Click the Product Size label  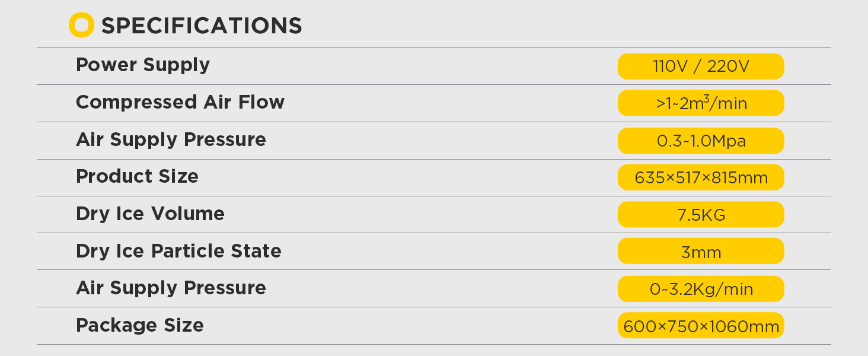click(x=137, y=176)
